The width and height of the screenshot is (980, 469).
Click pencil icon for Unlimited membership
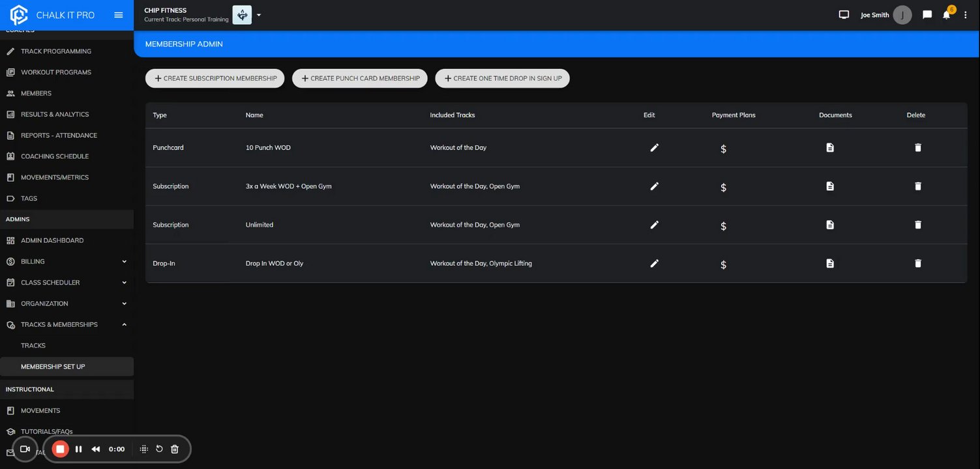pyautogui.click(x=655, y=225)
